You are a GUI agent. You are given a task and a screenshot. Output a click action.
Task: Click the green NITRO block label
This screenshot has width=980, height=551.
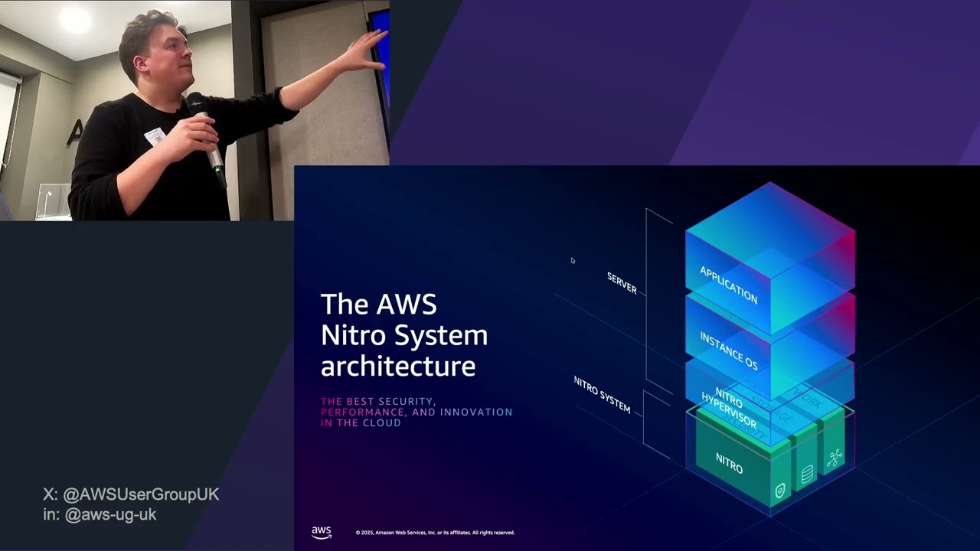(x=729, y=462)
